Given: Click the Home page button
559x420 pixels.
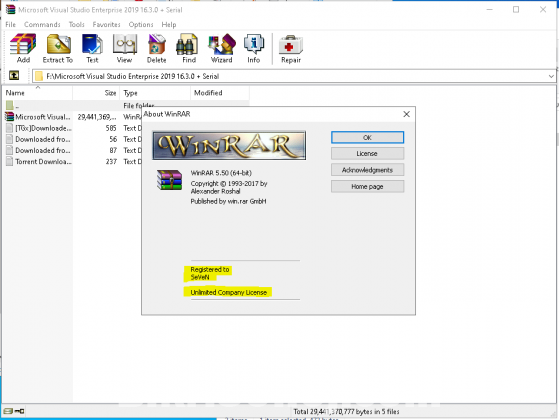Looking at the screenshot, I should [367, 186].
